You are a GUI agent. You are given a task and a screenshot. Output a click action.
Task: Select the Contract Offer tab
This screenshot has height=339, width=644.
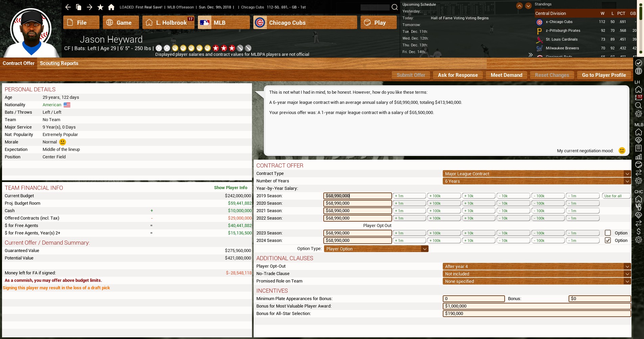[19, 63]
